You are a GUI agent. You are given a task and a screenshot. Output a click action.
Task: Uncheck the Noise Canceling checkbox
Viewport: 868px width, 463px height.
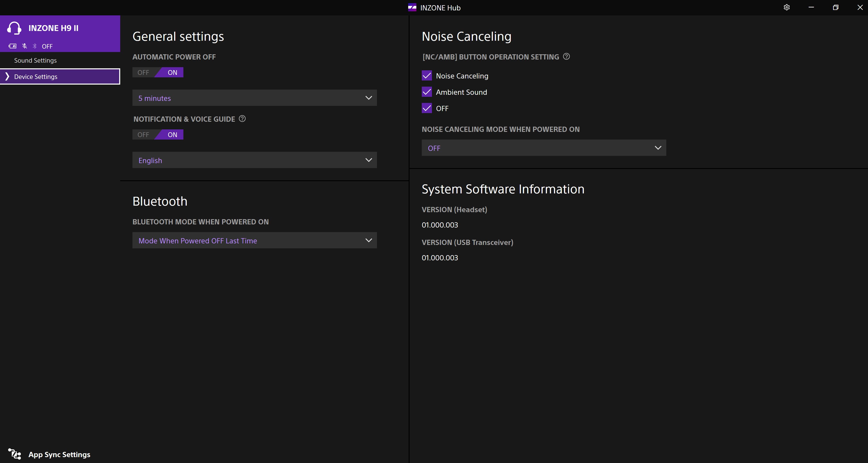point(427,76)
